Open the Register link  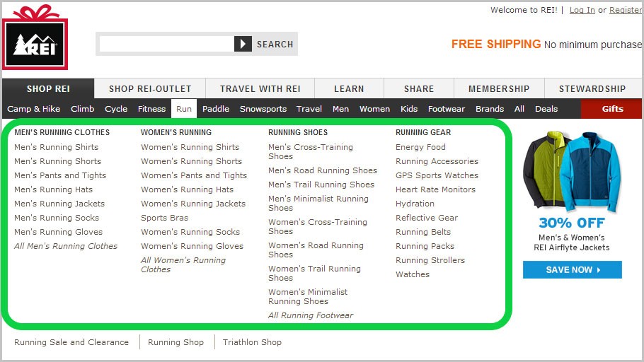[626, 11]
